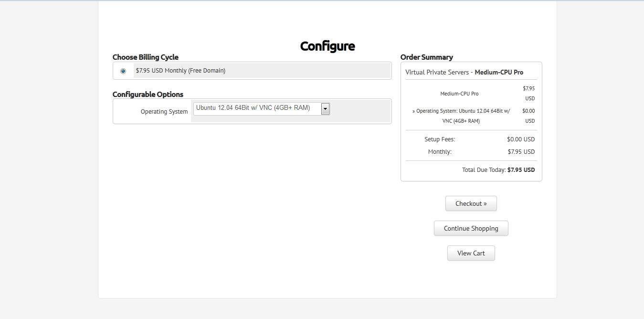Click the Continue Shopping button
Image resolution: width=644 pixels, height=319 pixels.
coord(471,228)
